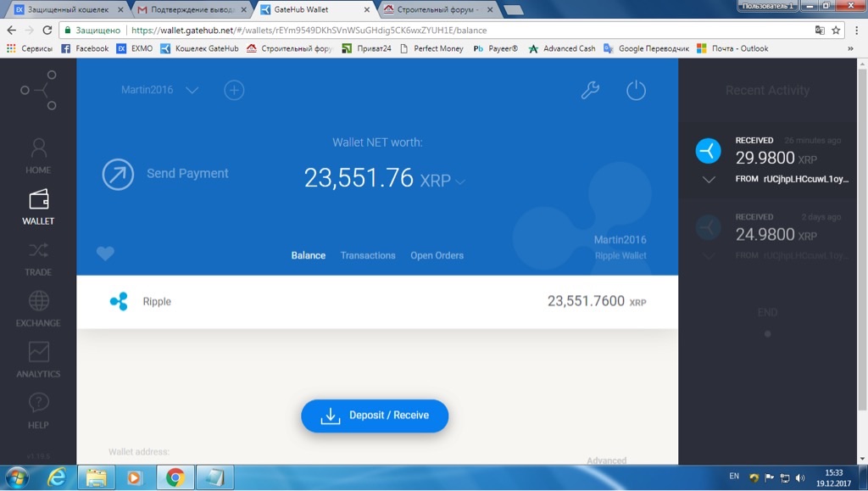Open the Facebook bookmark
868x491 pixels.
coord(85,48)
